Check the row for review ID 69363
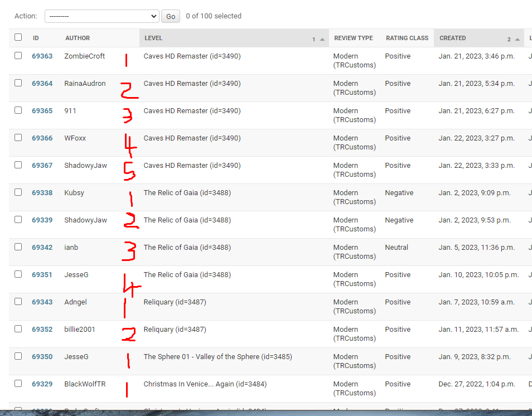Screen dimensions: 532x416 (x=17, y=55)
